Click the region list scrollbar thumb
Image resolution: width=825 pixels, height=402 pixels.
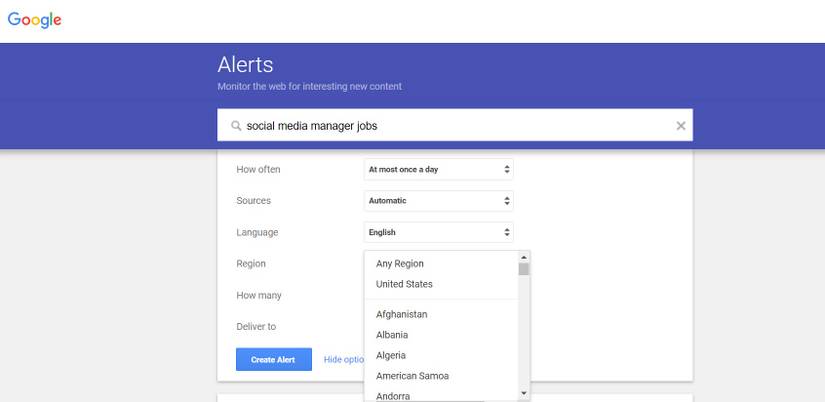pos(524,269)
